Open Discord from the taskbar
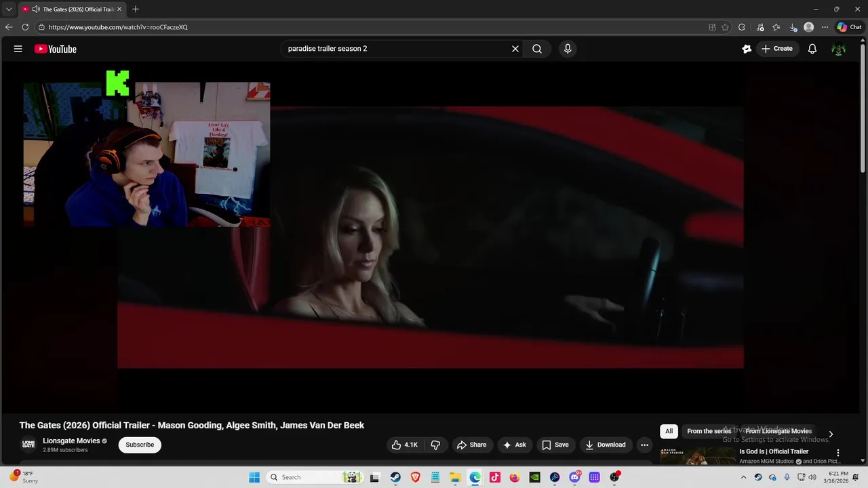This screenshot has width=868, height=488. coord(574,477)
